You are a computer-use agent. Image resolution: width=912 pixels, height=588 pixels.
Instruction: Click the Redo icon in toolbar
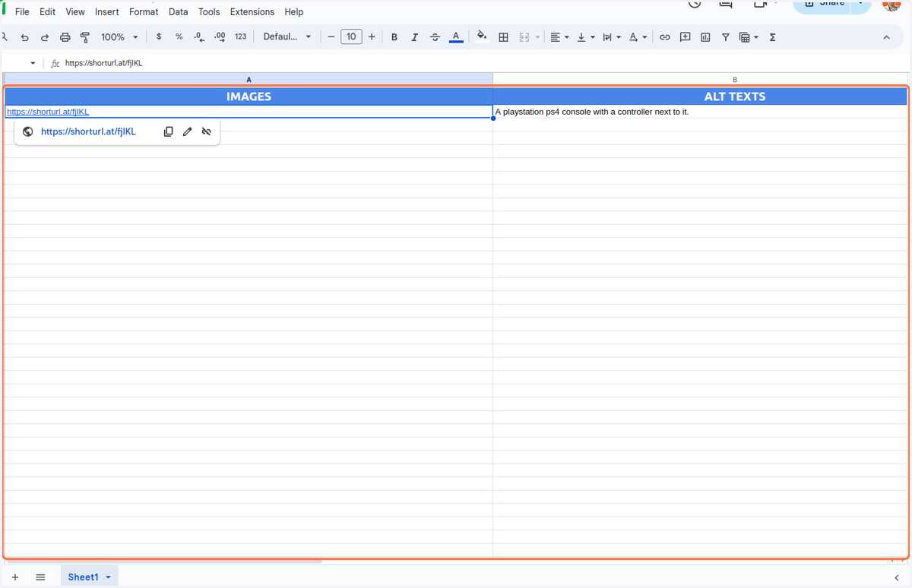(x=45, y=37)
